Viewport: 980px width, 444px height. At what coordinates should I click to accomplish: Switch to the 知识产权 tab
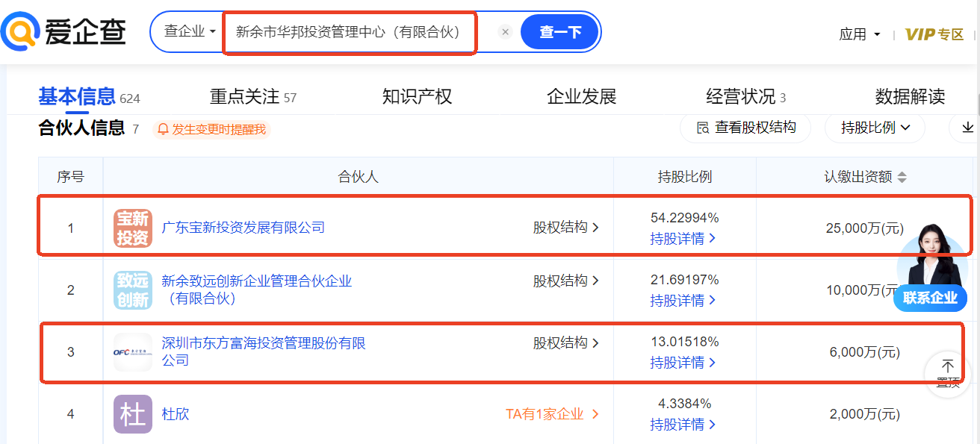point(417,97)
